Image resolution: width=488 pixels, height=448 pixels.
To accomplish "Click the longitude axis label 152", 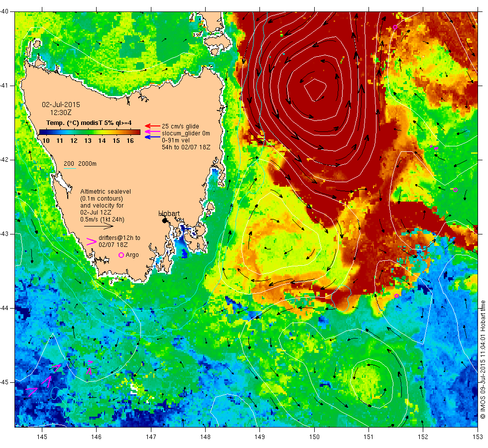I will pos(423,437).
